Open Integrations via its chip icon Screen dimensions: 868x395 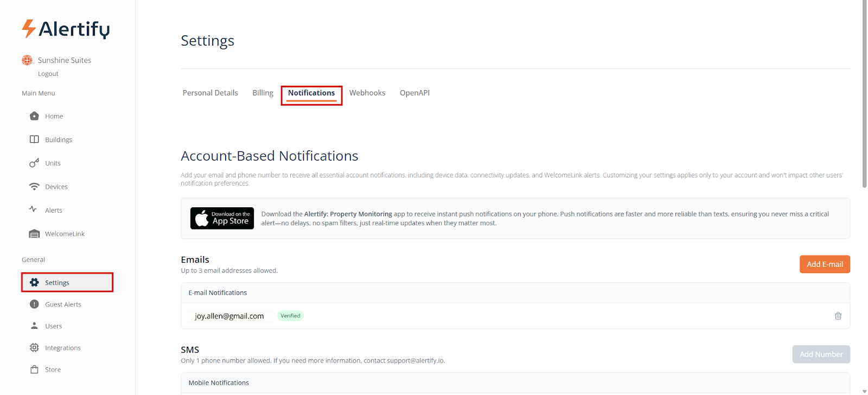(34, 348)
